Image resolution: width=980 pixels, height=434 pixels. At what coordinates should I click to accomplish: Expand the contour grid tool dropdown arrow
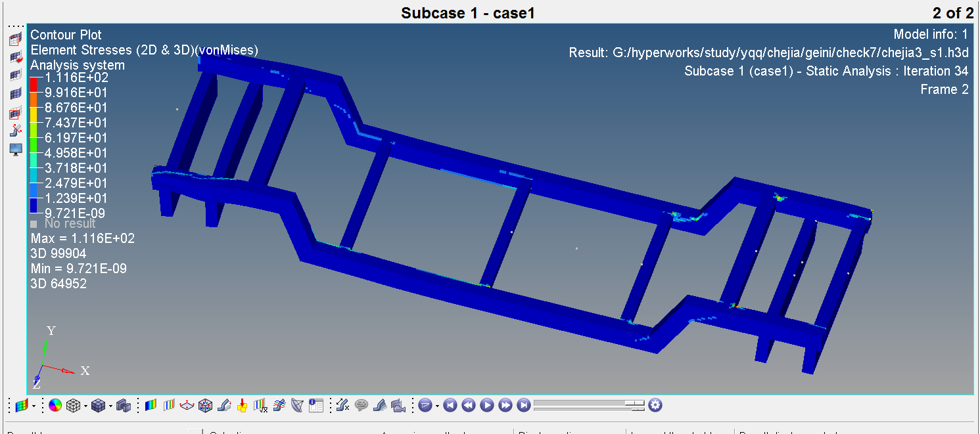point(34,406)
